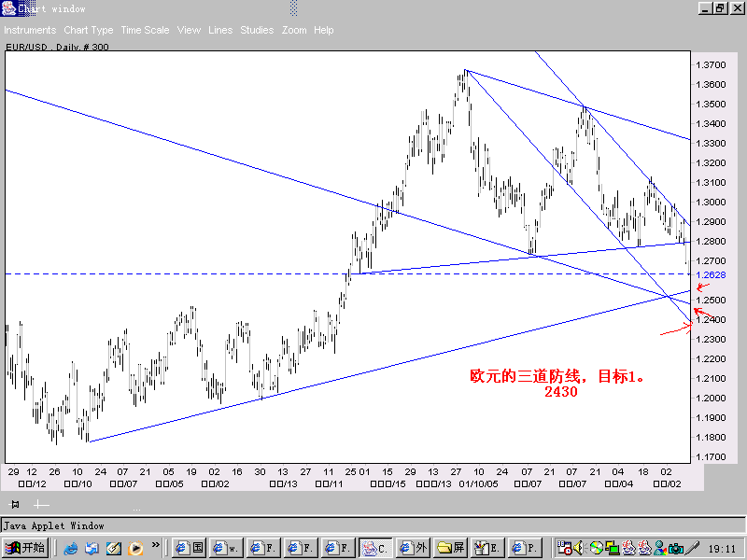This screenshot has height=560, width=747.
Task: Click the network computers tray icon
Action: point(612,549)
